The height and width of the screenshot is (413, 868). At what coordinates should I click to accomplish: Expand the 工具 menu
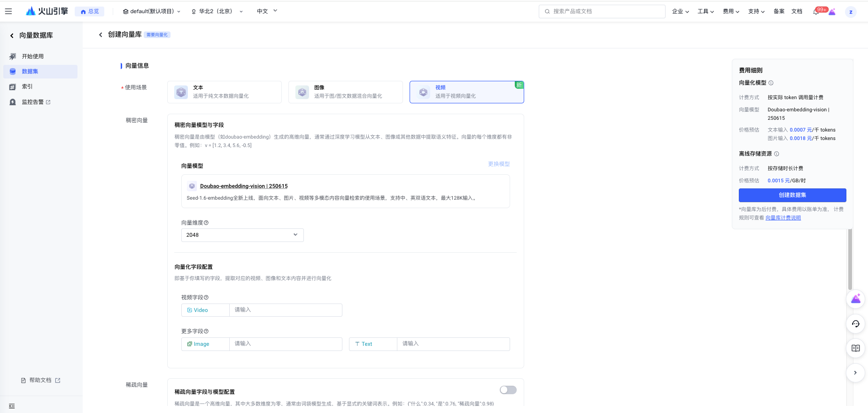tap(705, 11)
